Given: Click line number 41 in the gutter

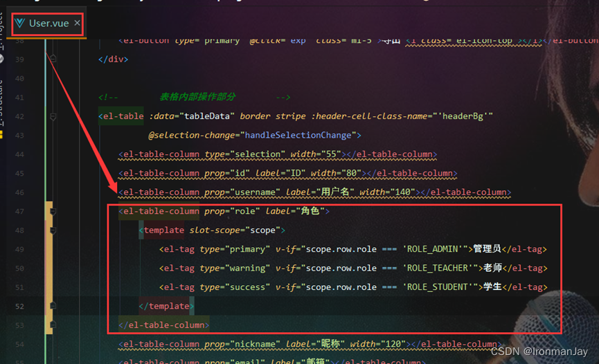Looking at the screenshot, I should 19,98.
